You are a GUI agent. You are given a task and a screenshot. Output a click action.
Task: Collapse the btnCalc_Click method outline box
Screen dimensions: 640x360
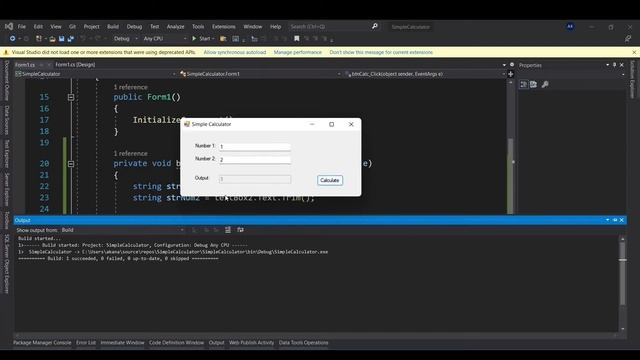[x=71, y=164]
